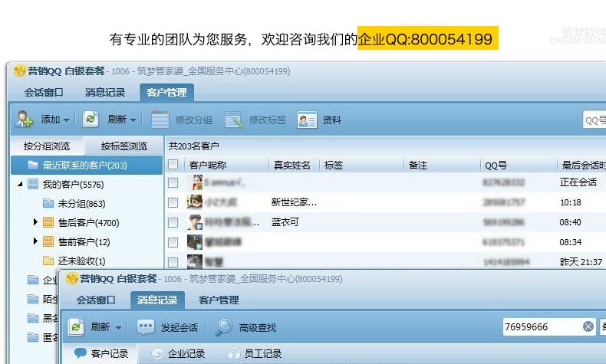
Task: Open the 添加 dropdown arrow
Action: point(67,120)
